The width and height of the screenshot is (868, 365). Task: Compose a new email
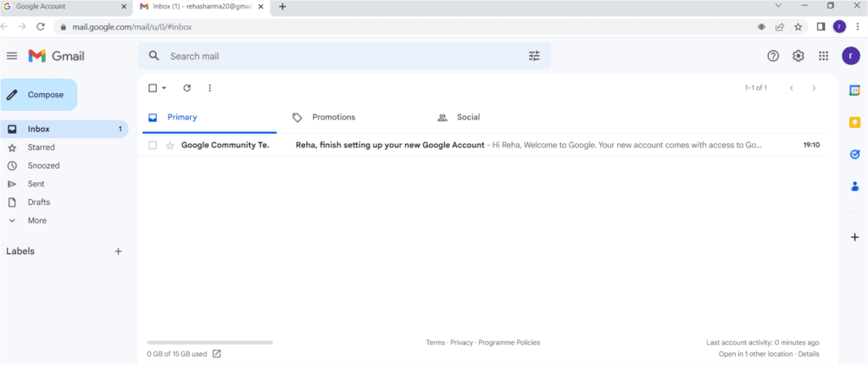coord(38,95)
